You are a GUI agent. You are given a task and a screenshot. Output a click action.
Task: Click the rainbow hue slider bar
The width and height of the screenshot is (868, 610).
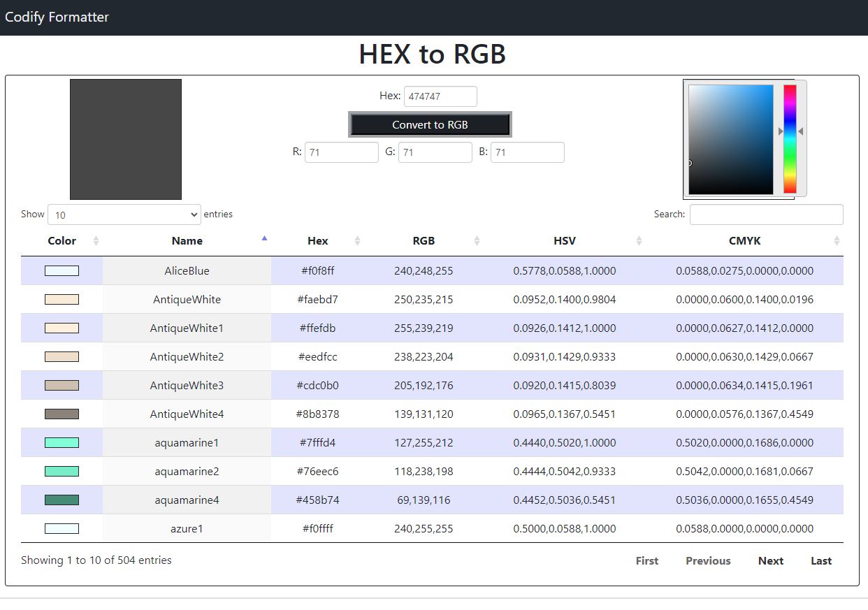click(790, 139)
